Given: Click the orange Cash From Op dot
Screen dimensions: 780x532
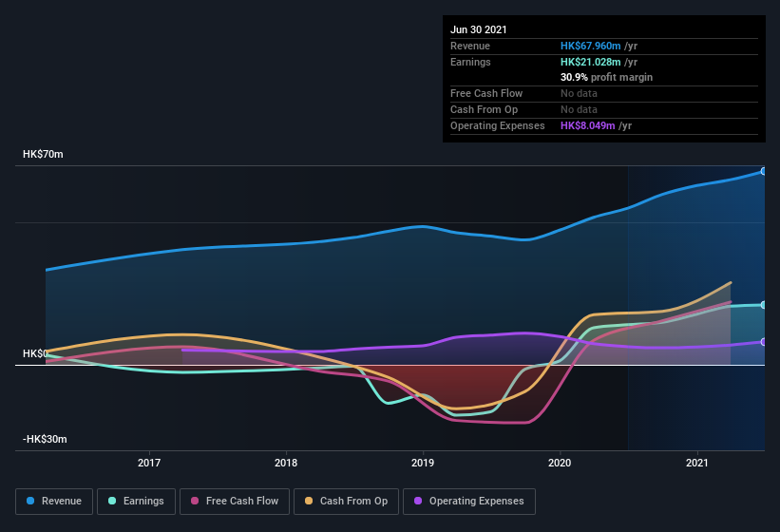Looking at the screenshot, I should pyautogui.click(x=309, y=501).
